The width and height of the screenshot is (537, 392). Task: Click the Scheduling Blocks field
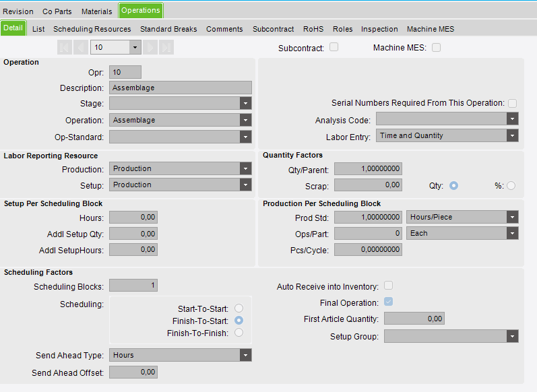(133, 285)
